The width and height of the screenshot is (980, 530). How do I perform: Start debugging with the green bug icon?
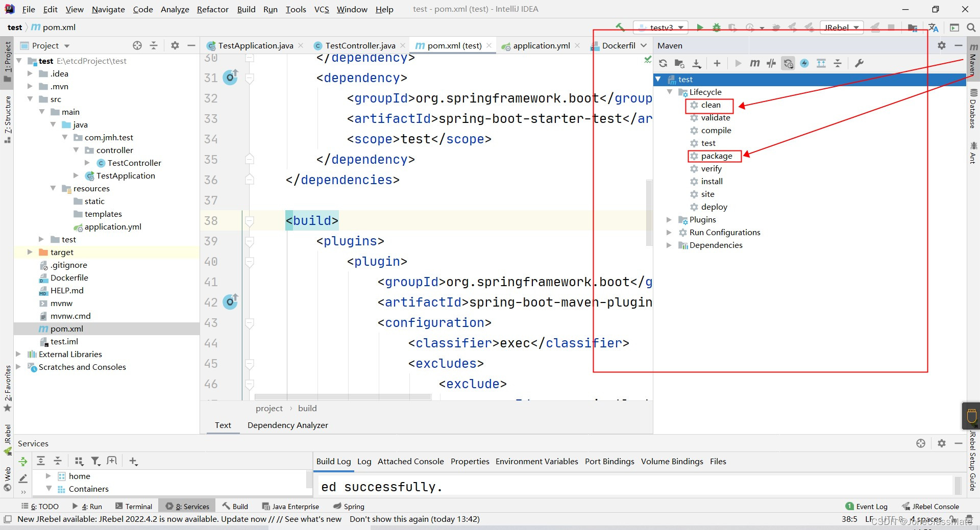pyautogui.click(x=717, y=28)
